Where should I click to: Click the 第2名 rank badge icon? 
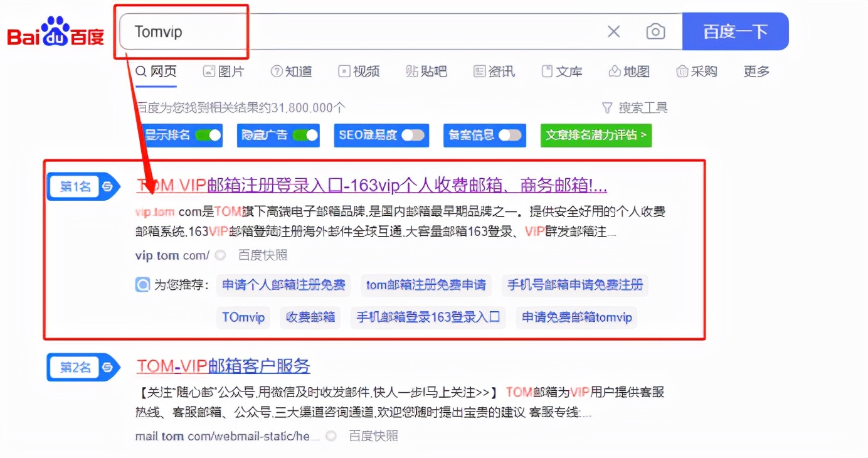83,367
